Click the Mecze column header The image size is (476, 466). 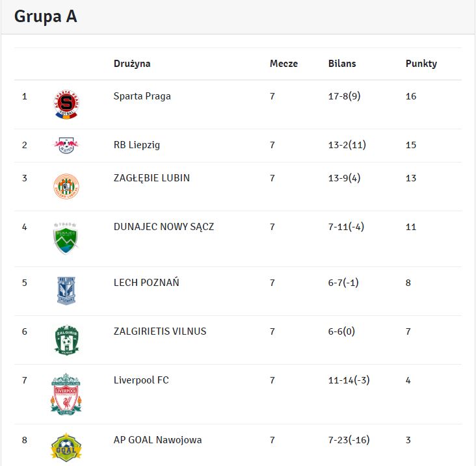pos(284,64)
